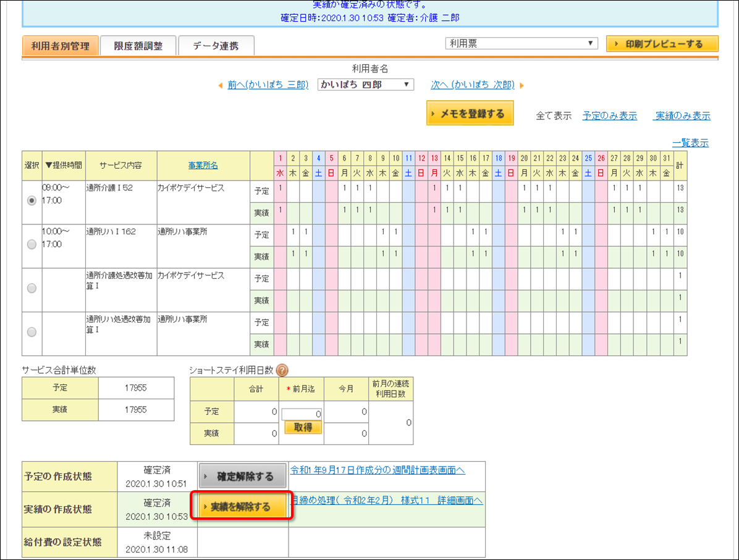
Task: Click the 予定 total value 17955
Action: click(136, 388)
